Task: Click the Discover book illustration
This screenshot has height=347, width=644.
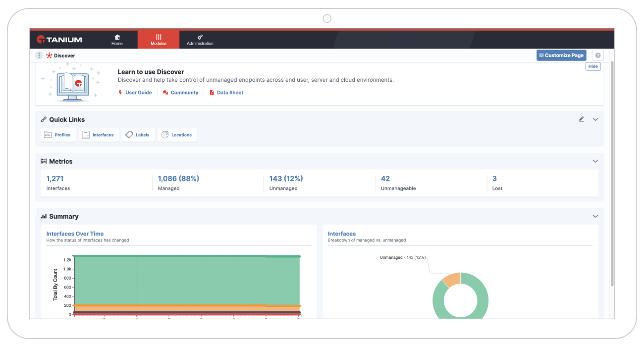Action: pos(72,83)
